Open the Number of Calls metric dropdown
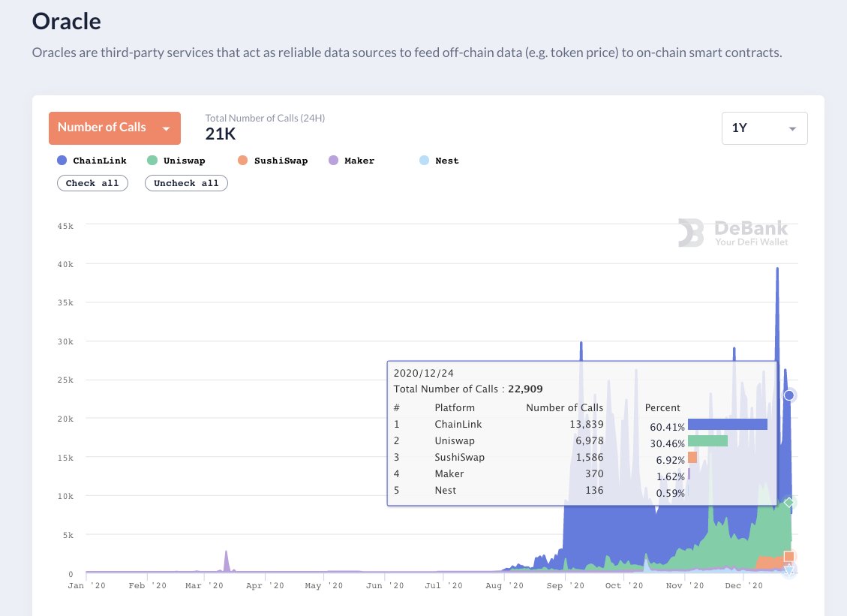The image size is (847, 616). click(115, 128)
